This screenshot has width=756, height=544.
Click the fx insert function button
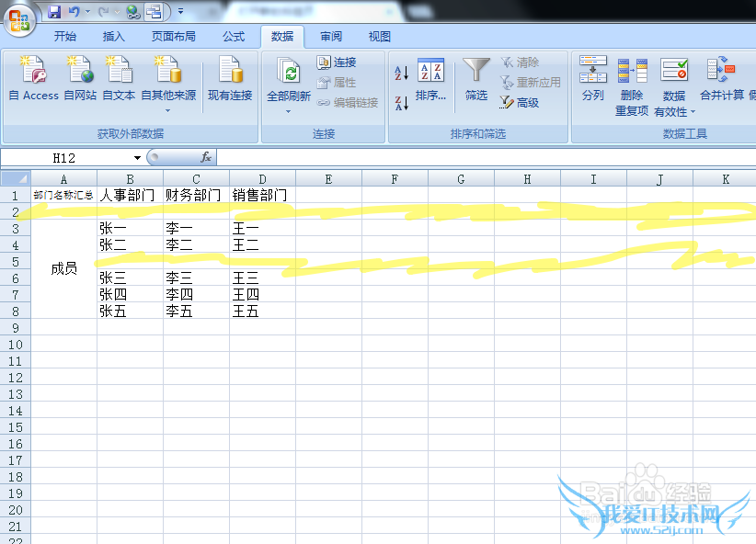coord(206,157)
